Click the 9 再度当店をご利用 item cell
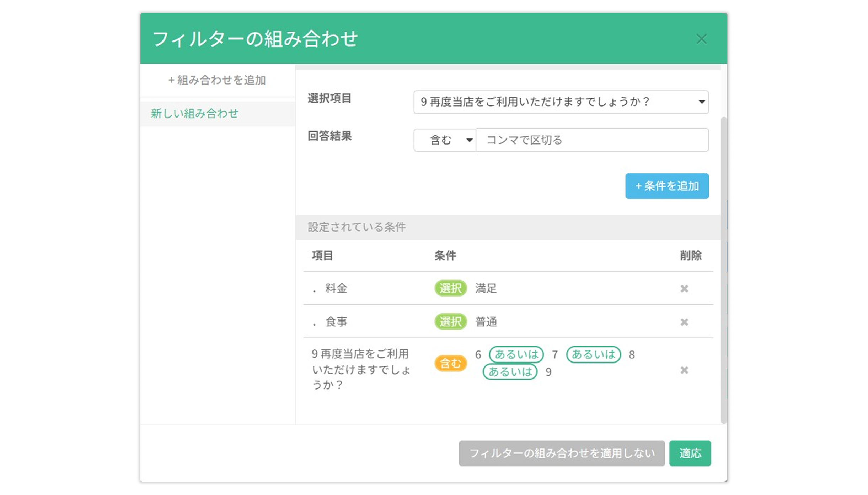 (361, 369)
